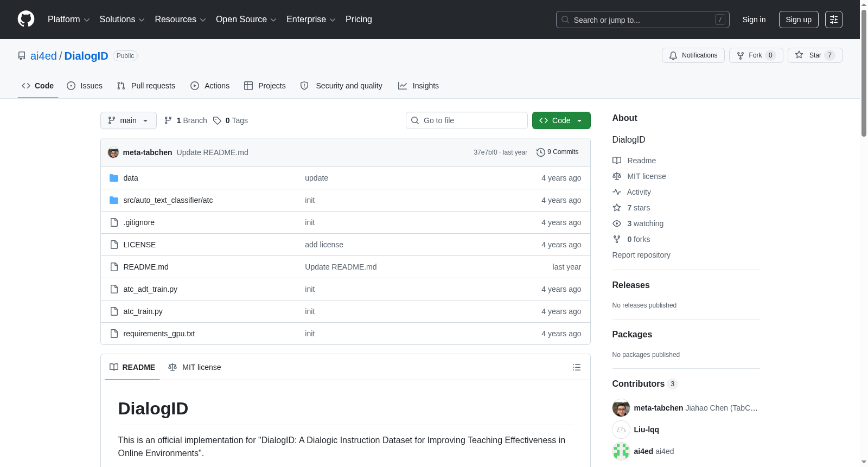Switch to the MIT license tab
Viewport: 868px width, 467px height.
click(x=195, y=367)
